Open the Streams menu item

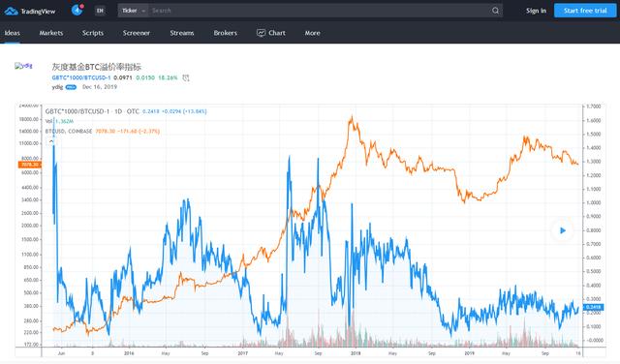(182, 33)
